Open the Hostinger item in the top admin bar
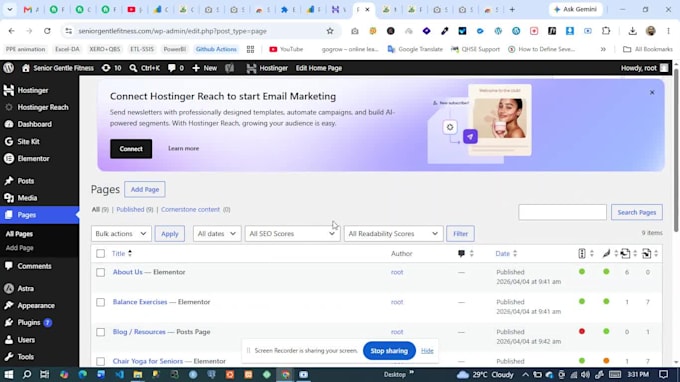 pos(267,68)
